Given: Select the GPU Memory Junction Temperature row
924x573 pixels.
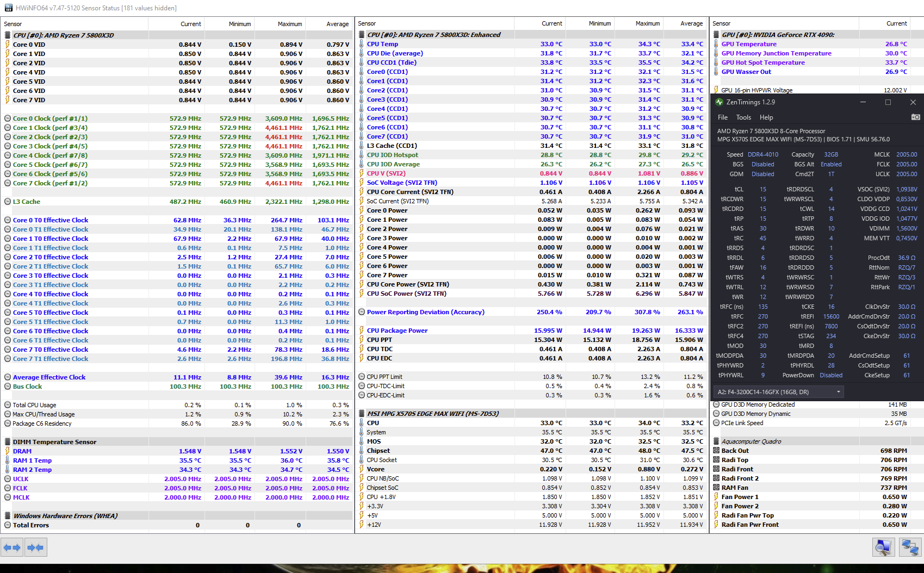Looking at the screenshot, I should [x=817, y=53].
